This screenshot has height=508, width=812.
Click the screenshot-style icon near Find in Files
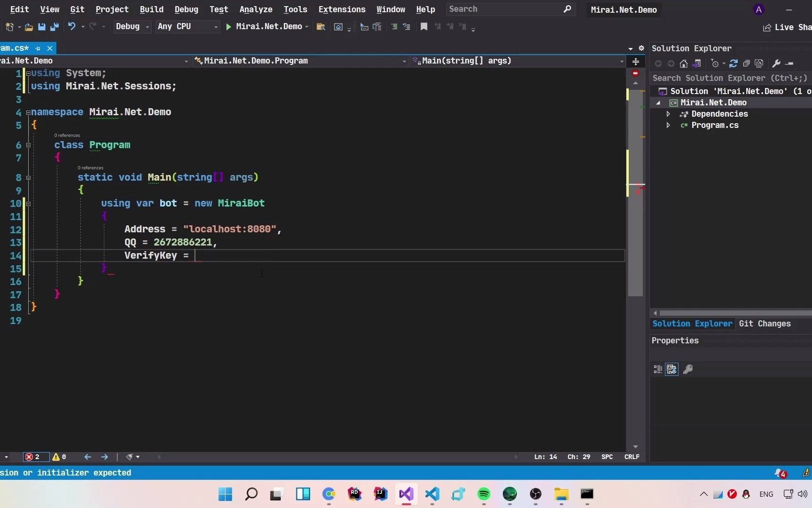pyautogui.click(x=338, y=27)
